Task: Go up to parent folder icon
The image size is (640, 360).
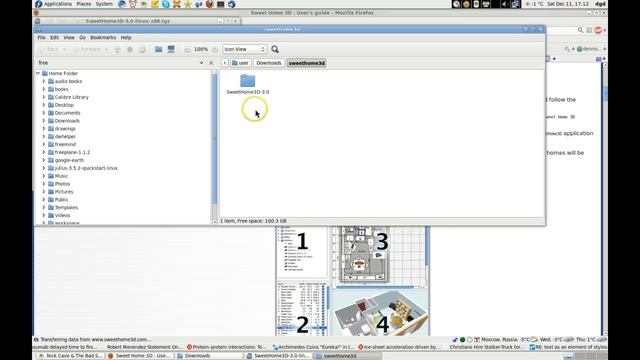Action: (118, 49)
